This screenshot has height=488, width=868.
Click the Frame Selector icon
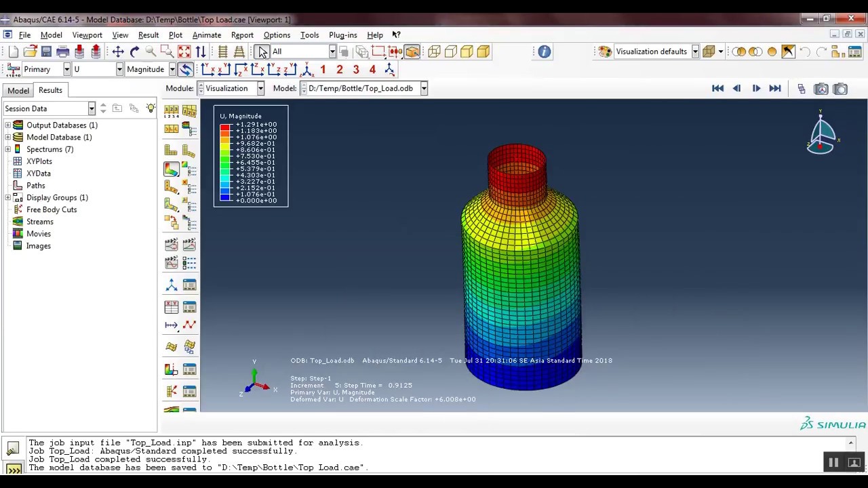[x=802, y=89]
